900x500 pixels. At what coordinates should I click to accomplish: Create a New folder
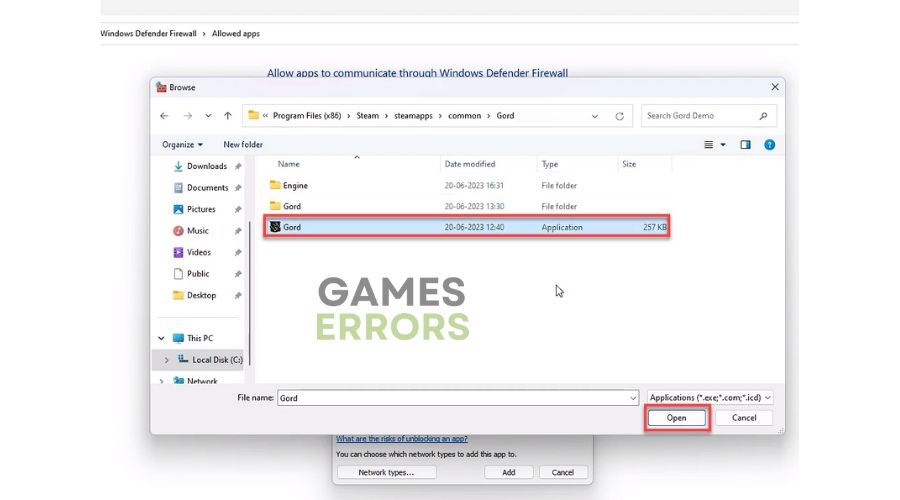point(243,145)
